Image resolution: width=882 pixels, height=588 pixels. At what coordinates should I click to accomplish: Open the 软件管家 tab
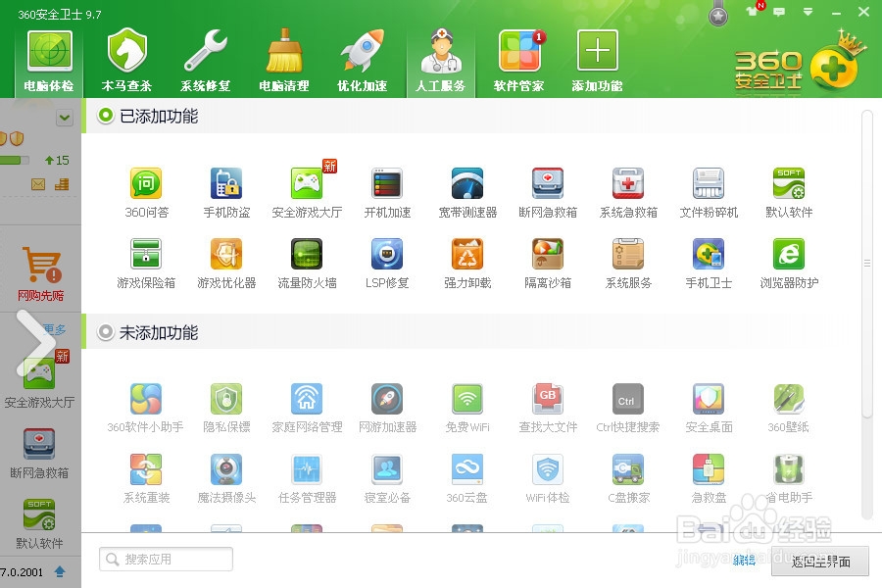(519, 62)
